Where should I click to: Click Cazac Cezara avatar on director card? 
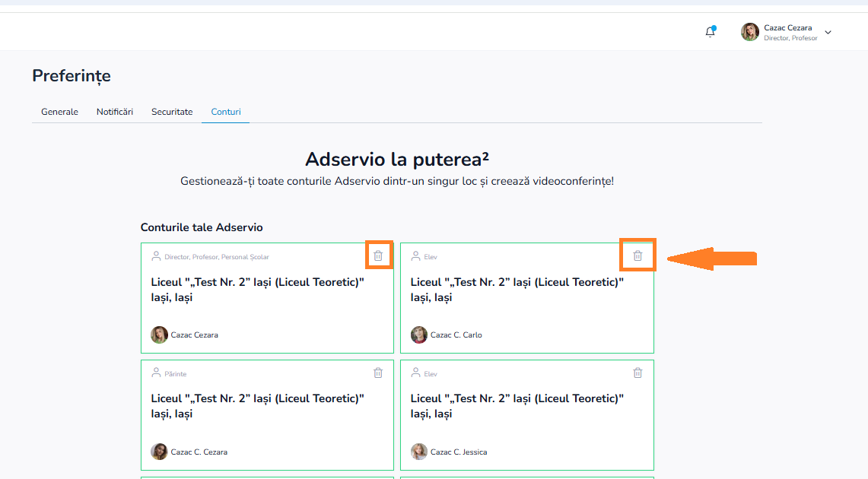click(160, 335)
